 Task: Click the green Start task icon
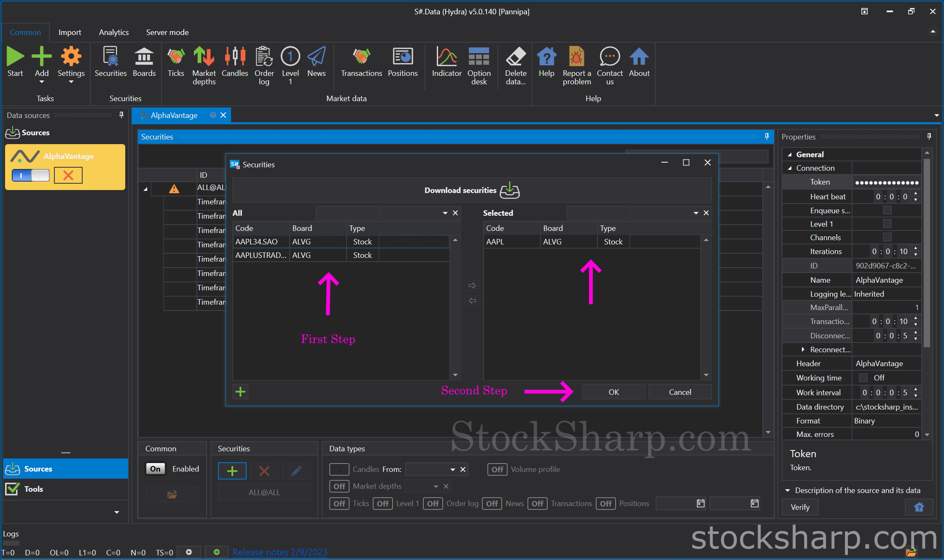15,56
